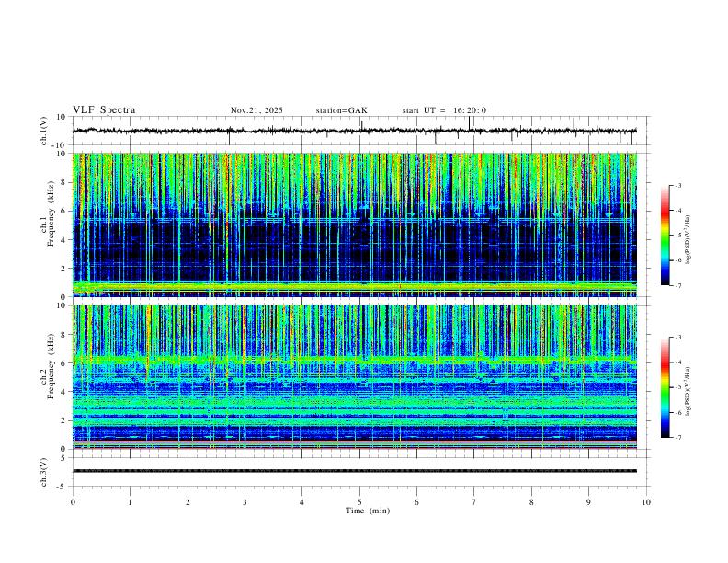Viewport: 728px width, 563px height.
Task: Click the ch.1 voltage waveform trace
Action: click(354, 131)
